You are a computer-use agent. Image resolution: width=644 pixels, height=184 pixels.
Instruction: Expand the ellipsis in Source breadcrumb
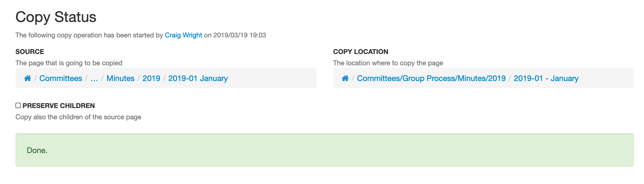[94, 78]
